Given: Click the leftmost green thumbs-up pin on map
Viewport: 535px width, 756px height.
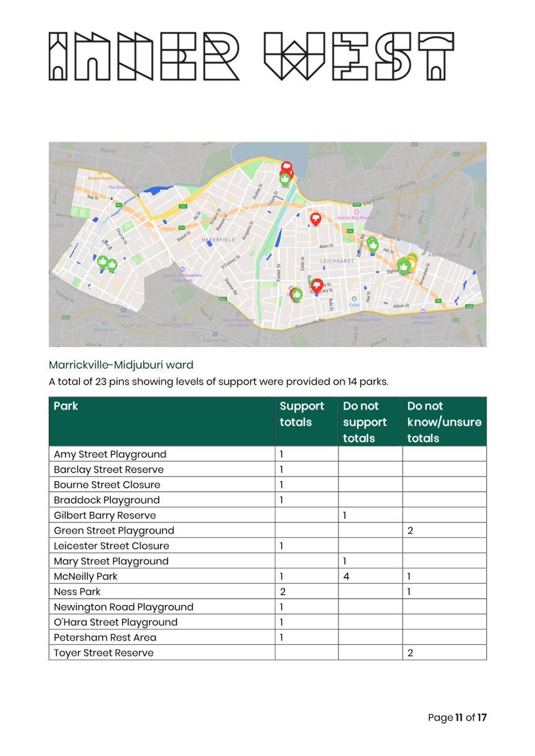Looking at the screenshot, I should [103, 262].
